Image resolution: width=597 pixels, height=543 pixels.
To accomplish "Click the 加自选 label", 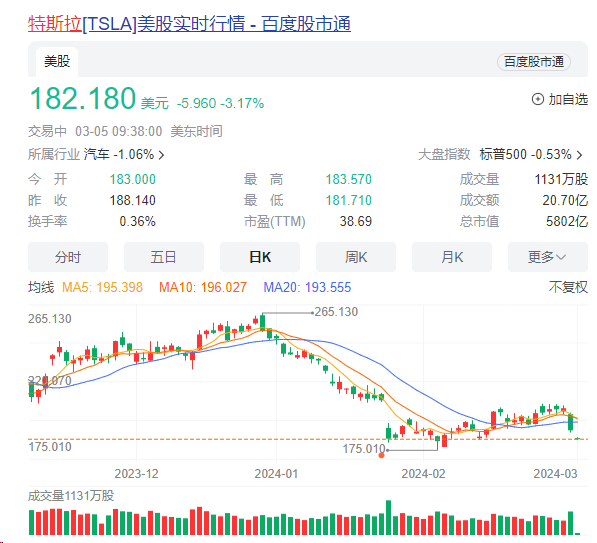I will (568, 99).
